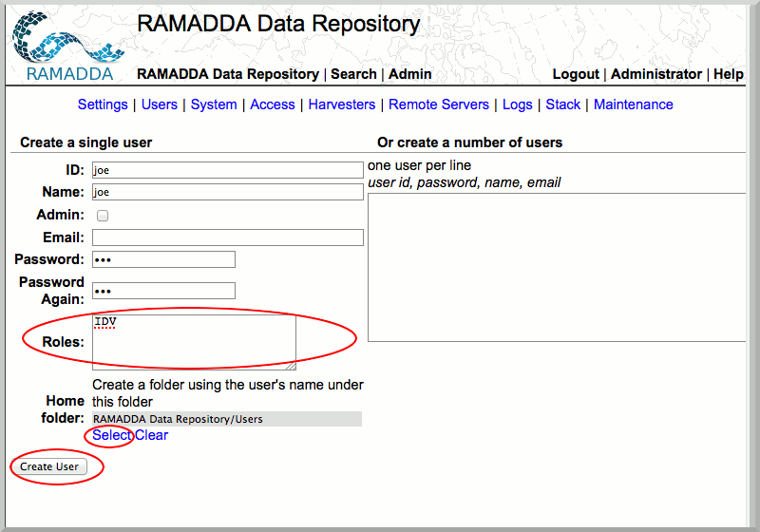Open the Help page
The image size is (760, 532).
coord(729,74)
